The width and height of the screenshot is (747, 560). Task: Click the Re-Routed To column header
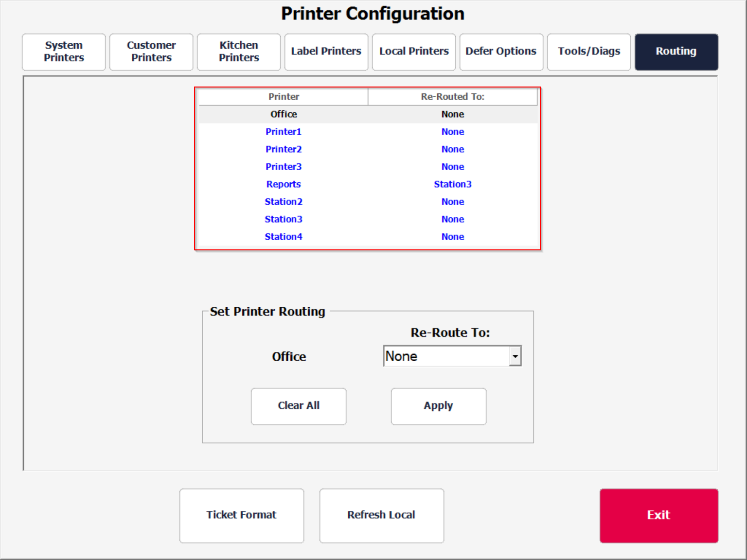tap(452, 97)
